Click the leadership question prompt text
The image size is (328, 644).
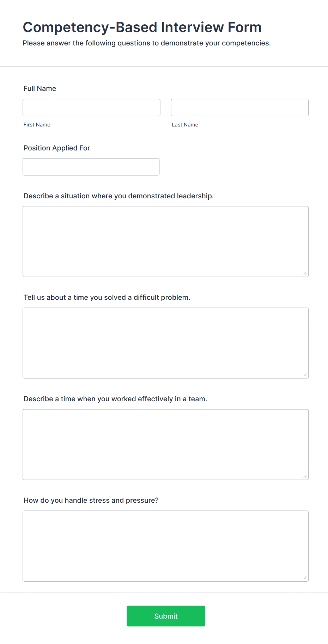click(119, 196)
